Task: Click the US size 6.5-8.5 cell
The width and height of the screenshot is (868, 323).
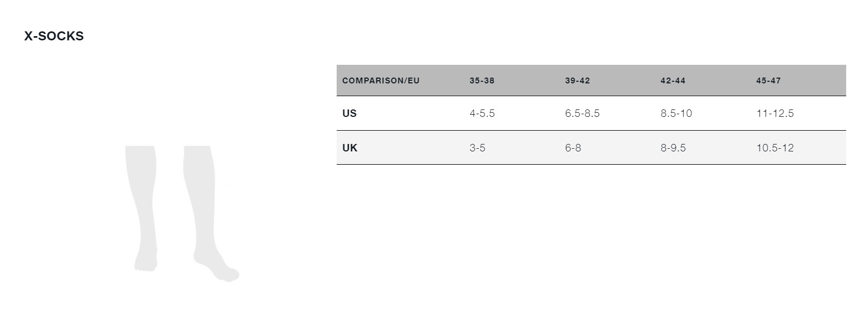Action: click(x=582, y=113)
